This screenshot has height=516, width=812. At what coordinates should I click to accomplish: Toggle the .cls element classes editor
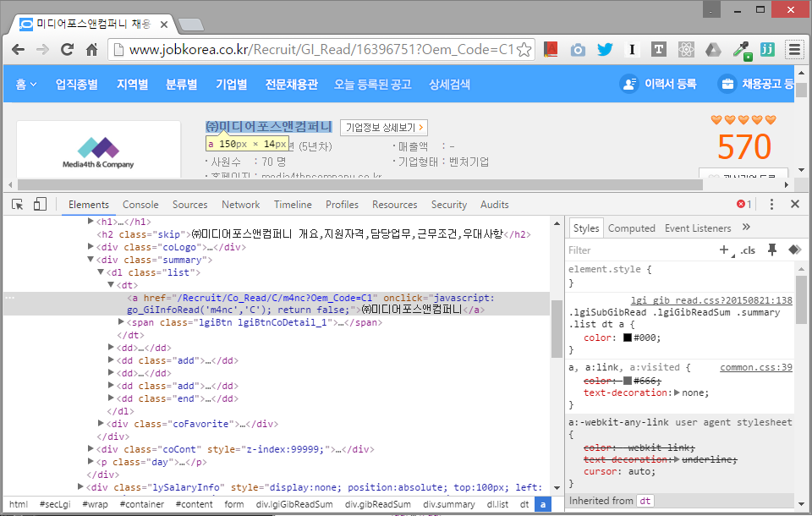click(747, 250)
